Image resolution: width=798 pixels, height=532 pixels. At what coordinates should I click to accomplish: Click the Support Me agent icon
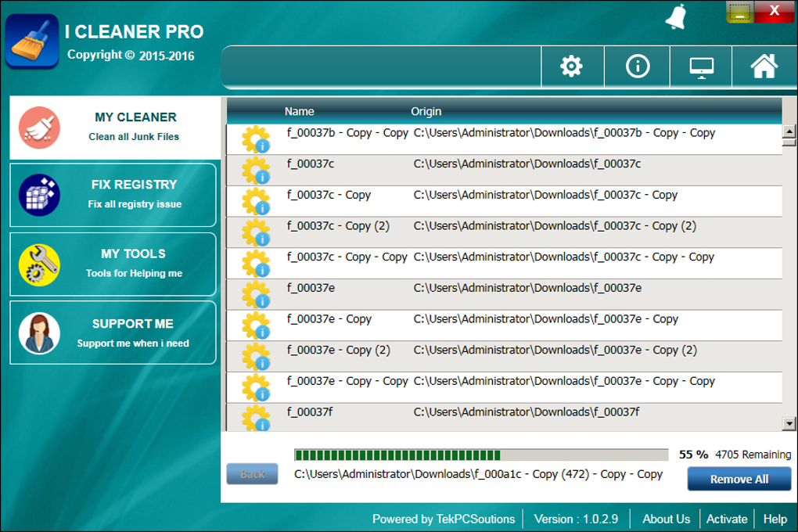[x=39, y=333]
